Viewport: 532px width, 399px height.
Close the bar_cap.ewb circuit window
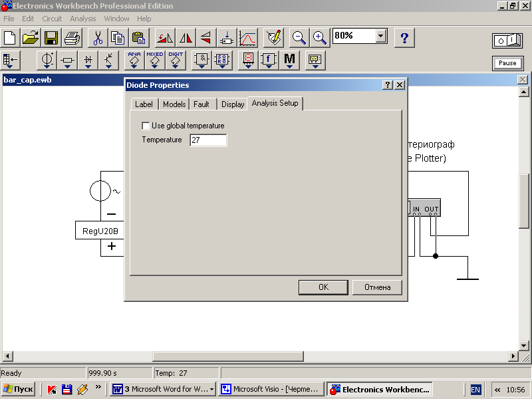(523, 80)
